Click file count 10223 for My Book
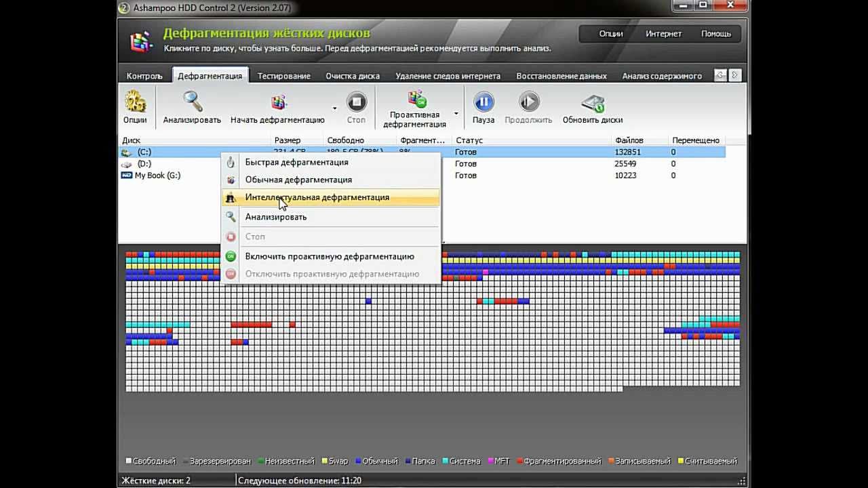 pos(625,176)
